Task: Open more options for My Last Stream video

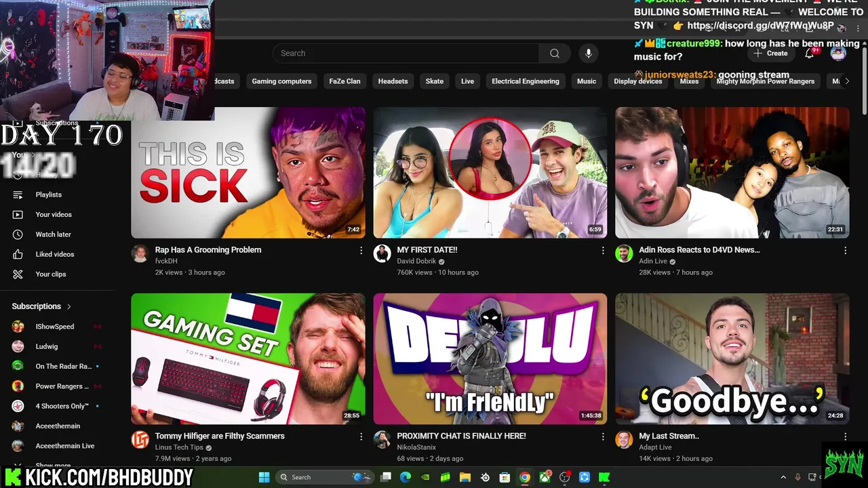Action: 845,437
